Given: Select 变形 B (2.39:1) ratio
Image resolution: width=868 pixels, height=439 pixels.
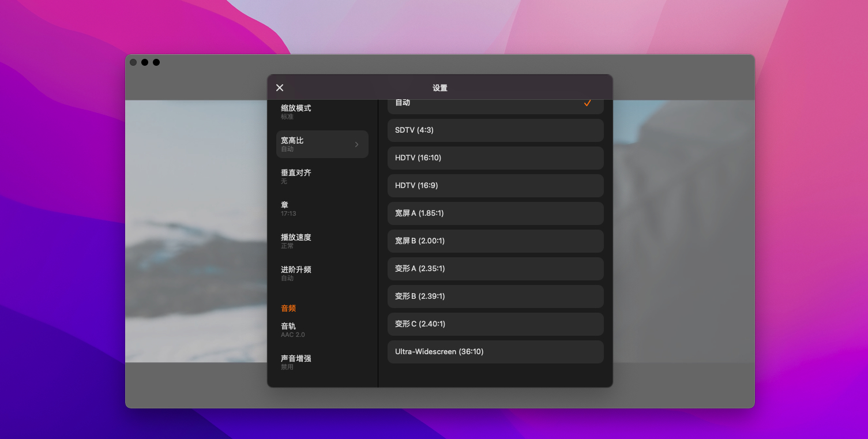Looking at the screenshot, I should pyautogui.click(x=495, y=297).
